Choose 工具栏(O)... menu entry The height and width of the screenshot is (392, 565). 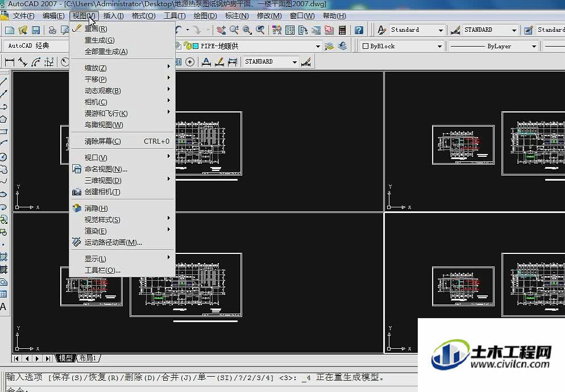pyautogui.click(x=123, y=270)
